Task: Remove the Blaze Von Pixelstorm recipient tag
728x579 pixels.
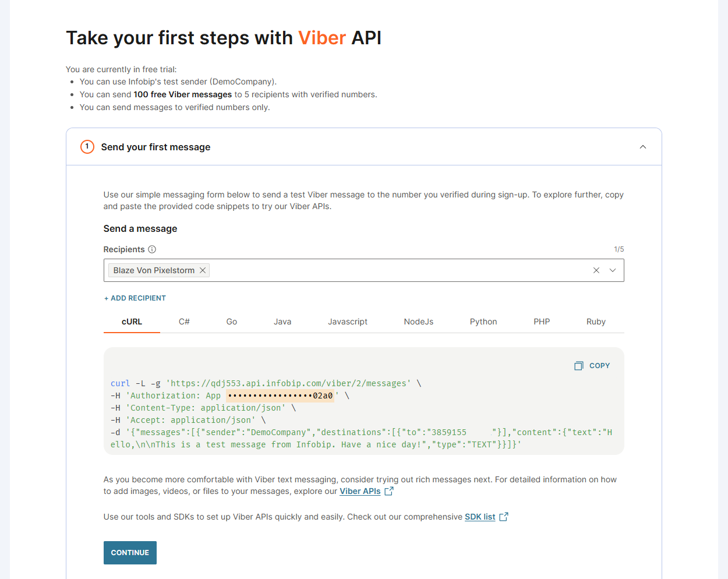Action: click(x=203, y=270)
